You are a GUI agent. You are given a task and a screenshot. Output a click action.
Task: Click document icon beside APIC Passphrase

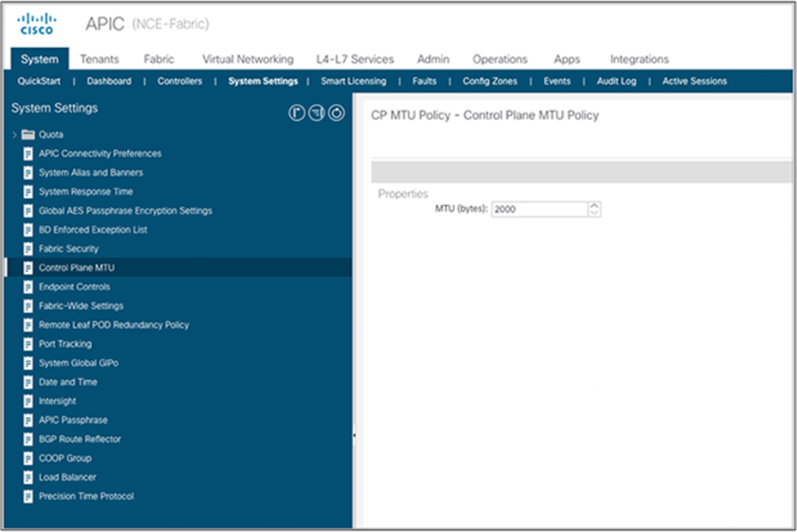coord(28,420)
